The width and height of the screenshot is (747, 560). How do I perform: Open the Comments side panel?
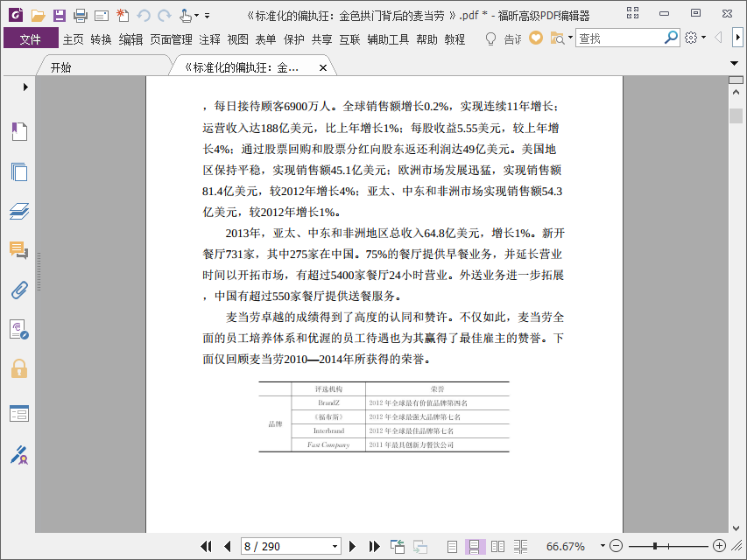pyautogui.click(x=19, y=250)
